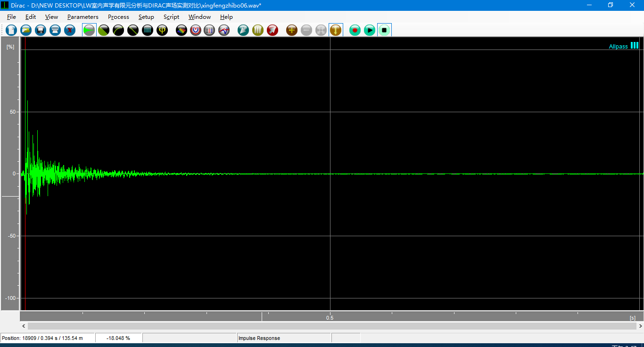
Task: Open the rainbow spectrogram view icon
Action: coord(182,30)
